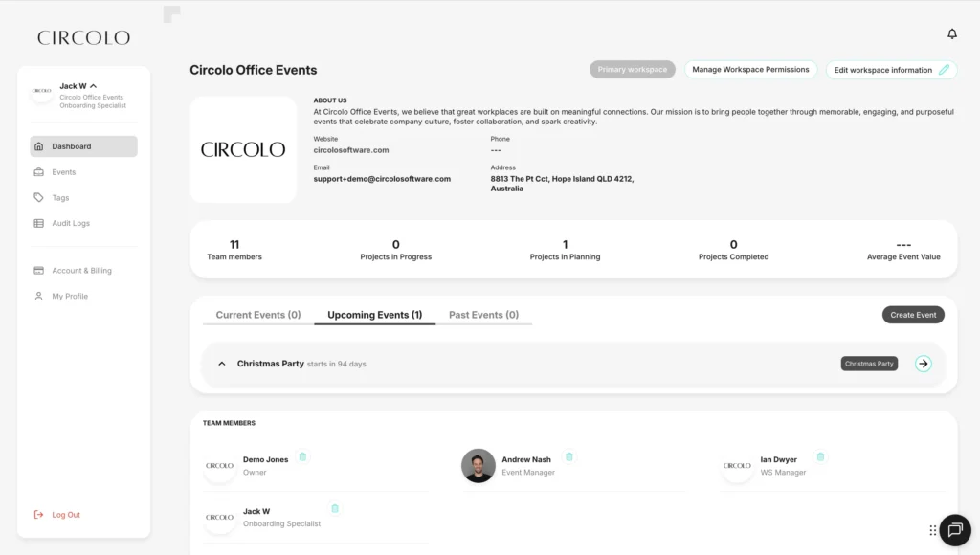The width and height of the screenshot is (980, 555).
Task: Delete team member Demo Jones
Action: click(302, 457)
